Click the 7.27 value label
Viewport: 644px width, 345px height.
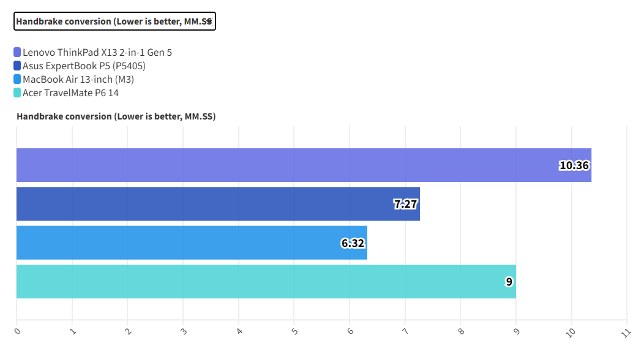tap(406, 204)
